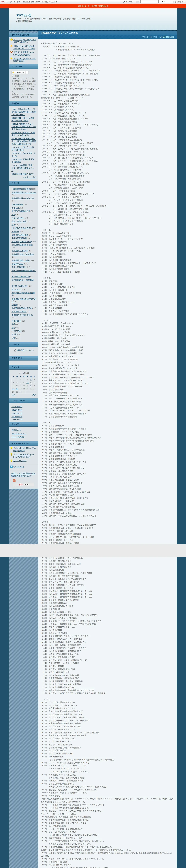
Task: Open the category 日本軍性暴力関係原資料
Action: tap(22, 189)
